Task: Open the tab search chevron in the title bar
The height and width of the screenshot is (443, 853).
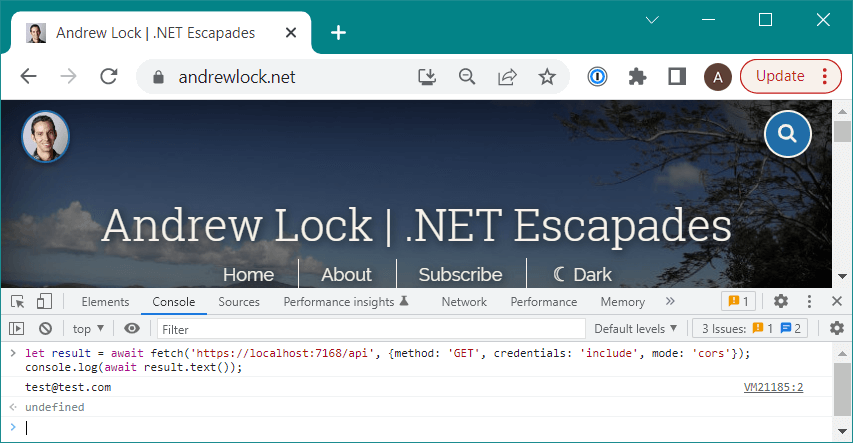Action: pyautogui.click(x=652, y=20)
